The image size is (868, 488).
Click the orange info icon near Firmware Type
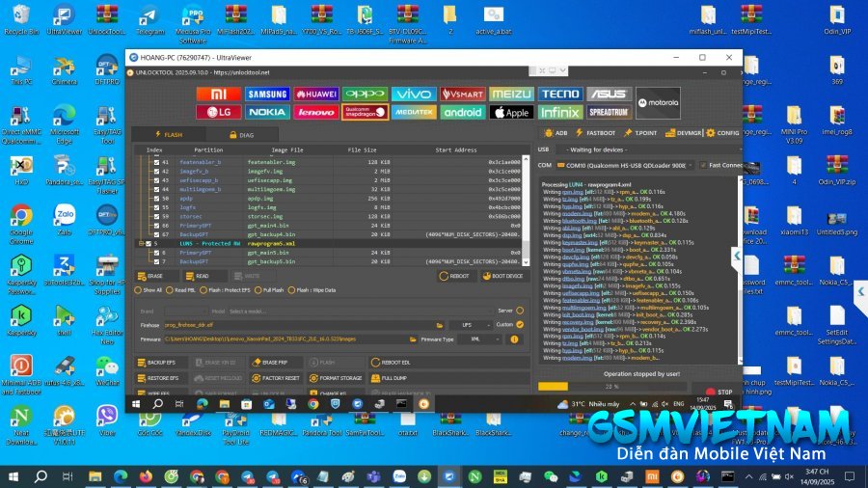514,339
